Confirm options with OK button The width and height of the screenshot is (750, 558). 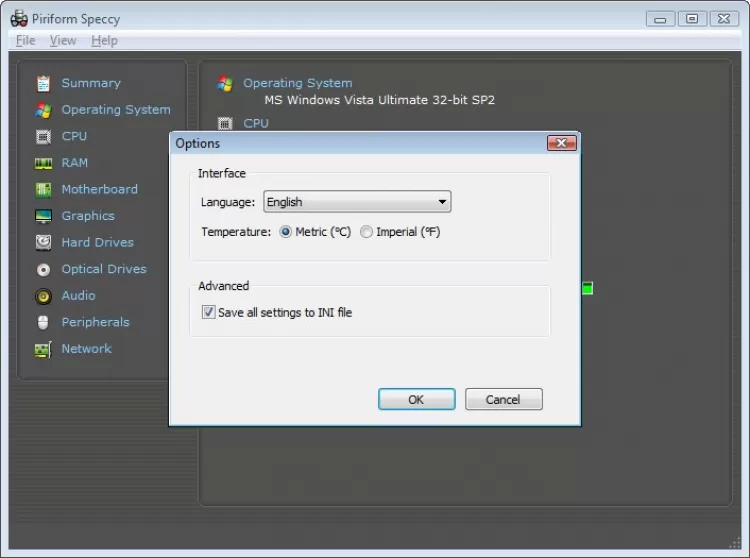417,399
